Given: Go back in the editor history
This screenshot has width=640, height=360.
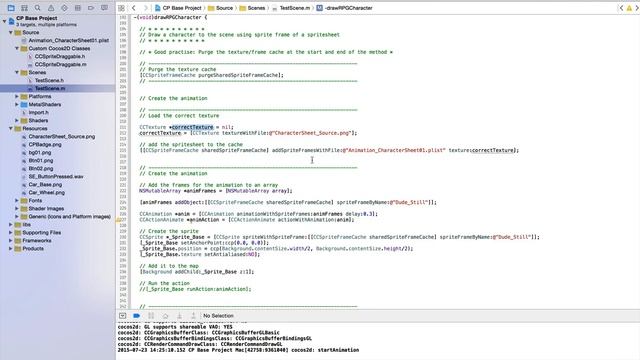Looking at the screenshot, I should (133, 8).
